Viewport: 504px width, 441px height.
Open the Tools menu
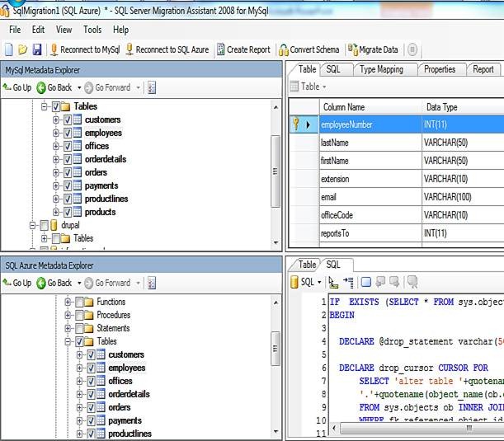click(x=92, y=30)
